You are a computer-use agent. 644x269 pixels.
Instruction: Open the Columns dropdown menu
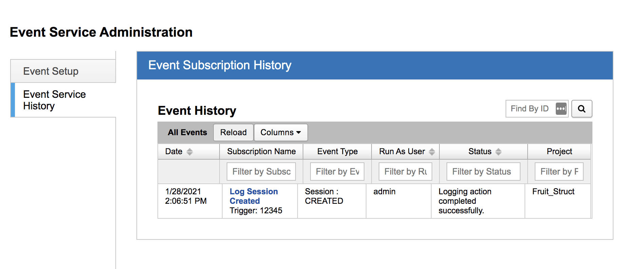[281, 132]
